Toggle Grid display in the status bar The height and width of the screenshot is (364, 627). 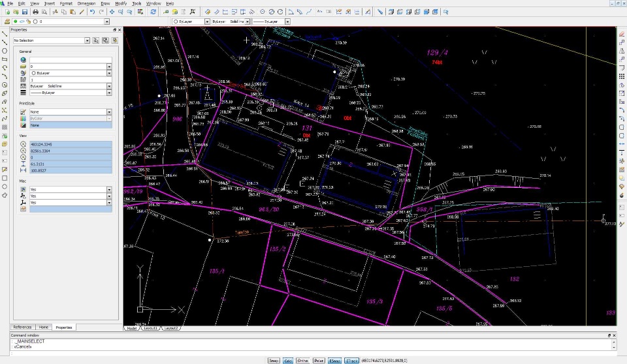[x=288, y=360]
